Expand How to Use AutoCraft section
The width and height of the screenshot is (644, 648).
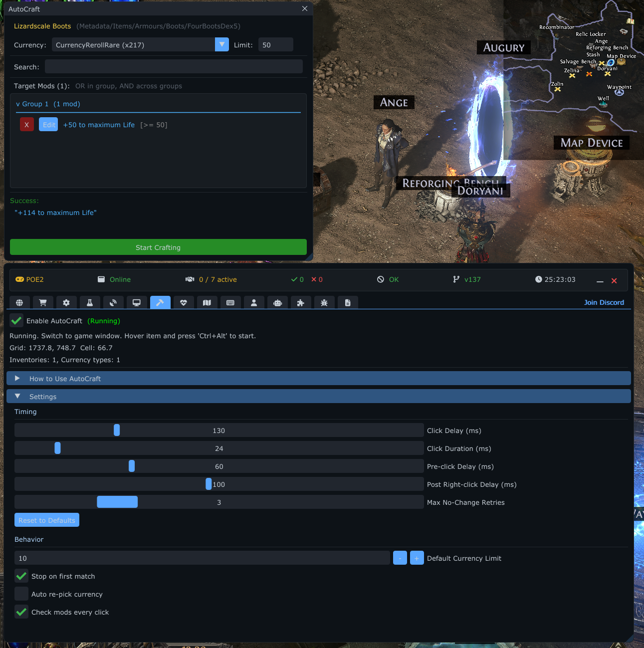pyautogui.click(x=319, y=379)
